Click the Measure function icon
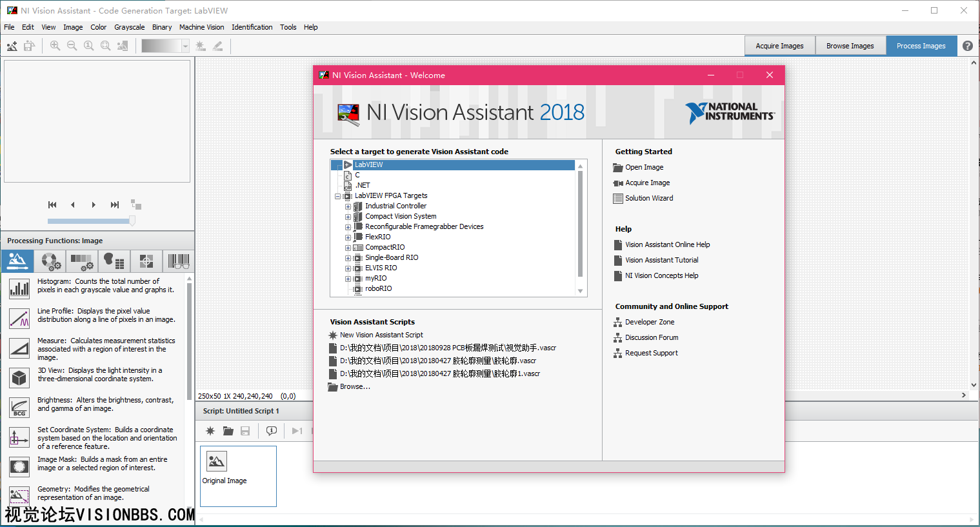This screenshot has height=527, width=980. (19, 348)
